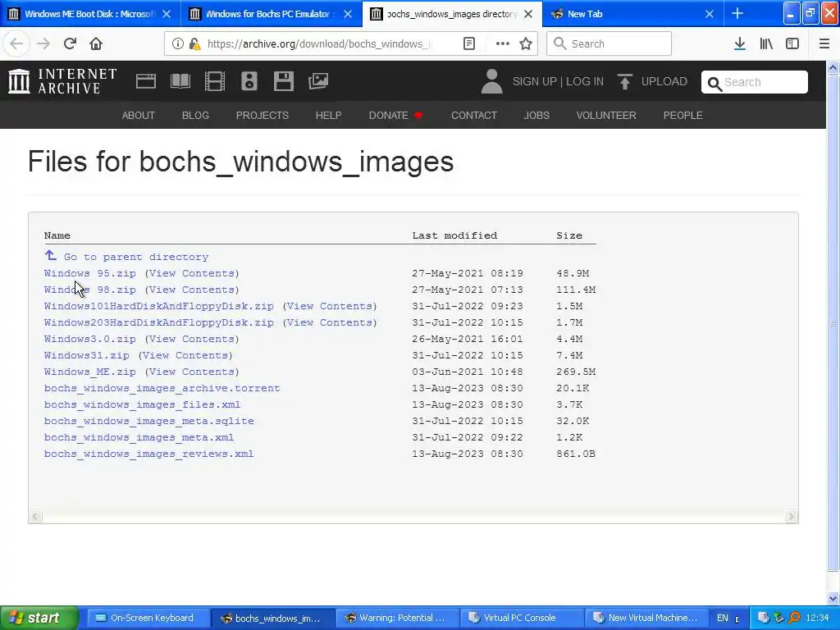Click the page vertical scrollbar down arrow
This screenshot has width=840, height=630.
click(833, 598)
